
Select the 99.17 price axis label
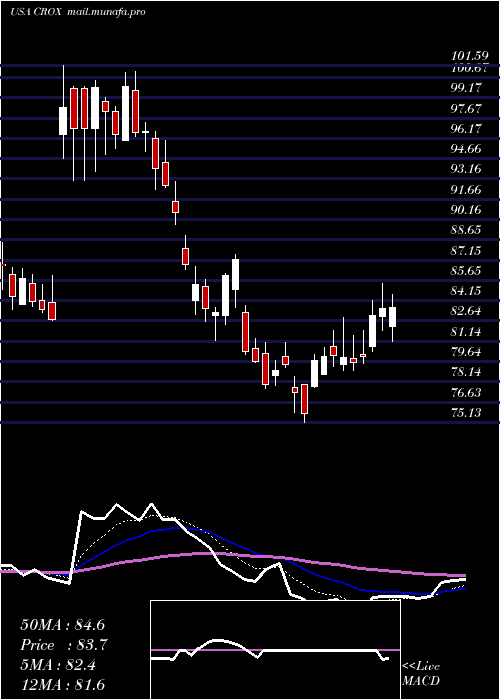point(466,88)
